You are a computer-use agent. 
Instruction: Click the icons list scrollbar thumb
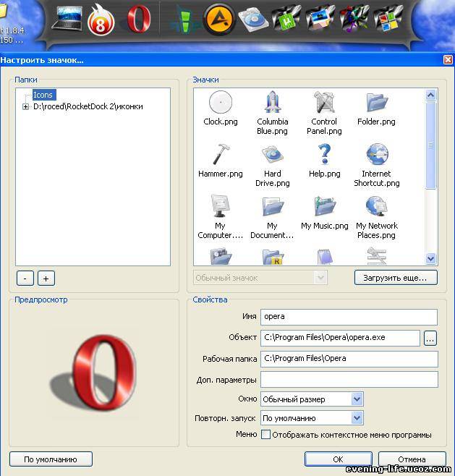click(430, 145)
